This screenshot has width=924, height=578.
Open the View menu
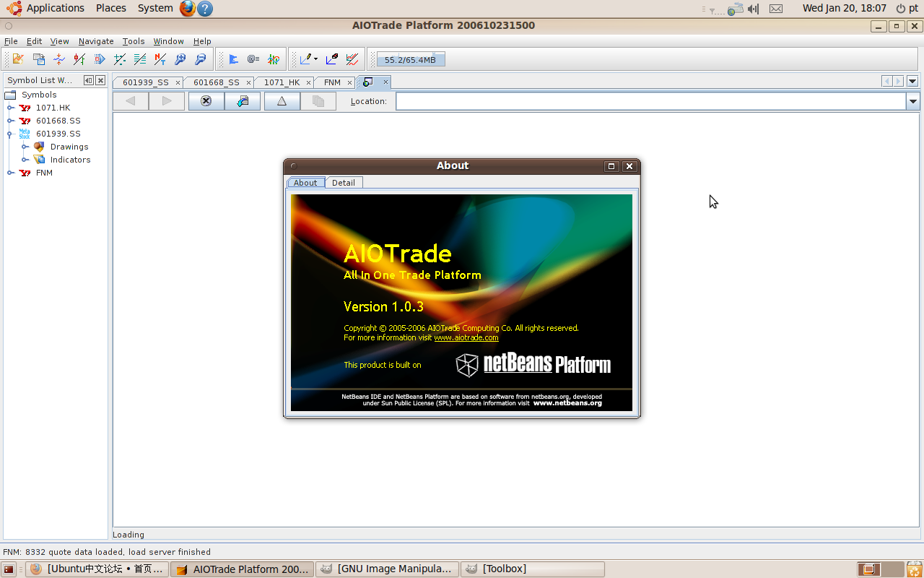(x=60, y=41)
